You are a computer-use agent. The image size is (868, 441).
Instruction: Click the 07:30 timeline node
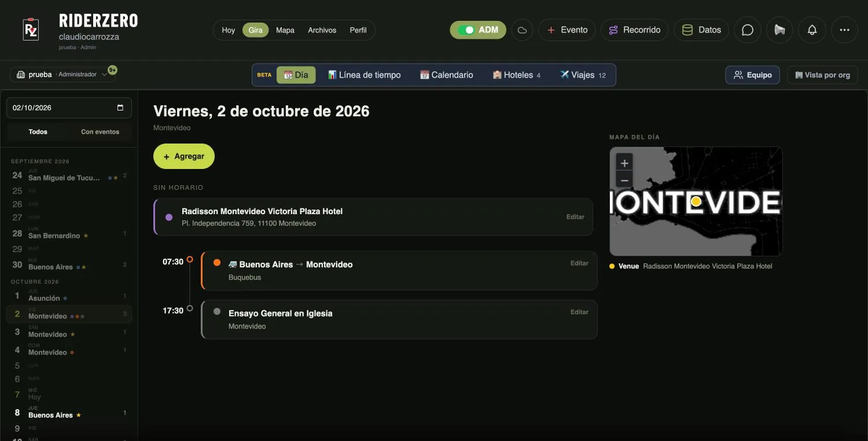click(190, 260)
